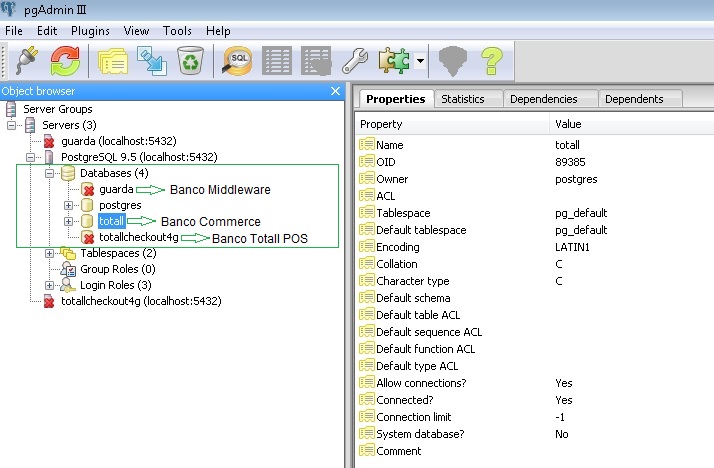Image resolution: width=714 pixels, height=468 pixels.
Task: Select guarda (localhost:5432) server
Action: coord(119,141)
